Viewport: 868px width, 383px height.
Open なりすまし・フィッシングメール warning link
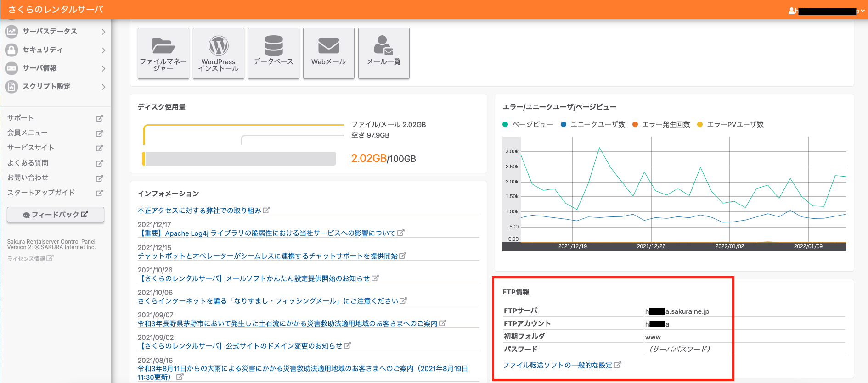pos(268,300)
